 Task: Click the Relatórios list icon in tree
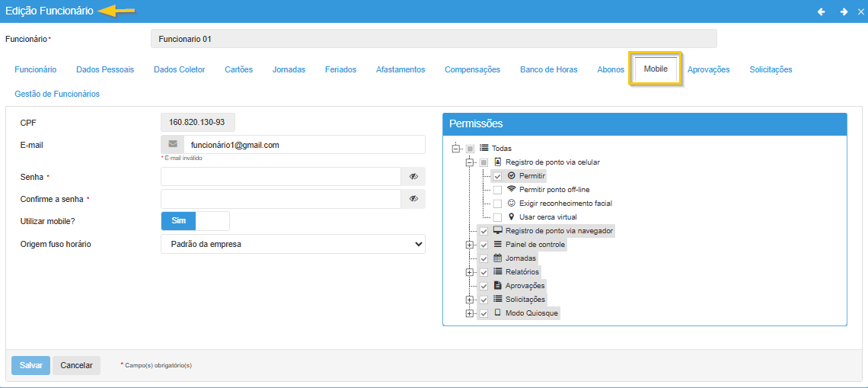(x=498, y=272)
